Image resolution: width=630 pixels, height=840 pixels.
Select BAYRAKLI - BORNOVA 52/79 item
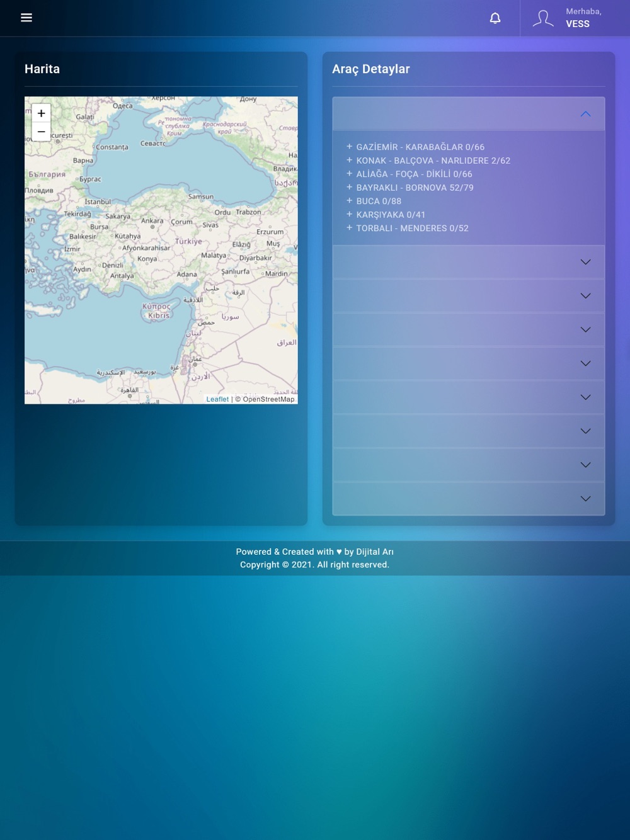[415, 188]
